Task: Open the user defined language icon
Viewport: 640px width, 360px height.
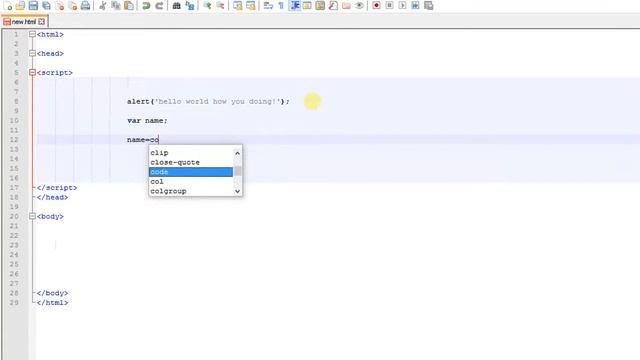Action: pyautogui.click(x=307, y=5)
